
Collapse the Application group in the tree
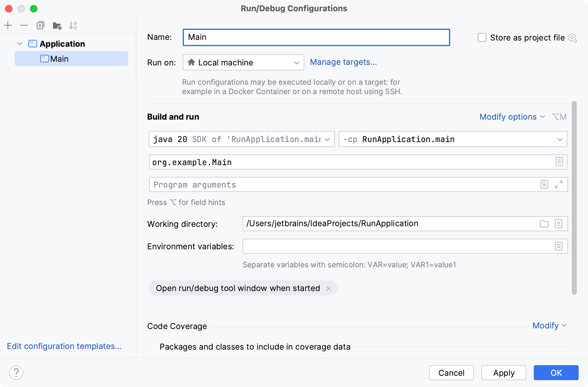(19, 44)
